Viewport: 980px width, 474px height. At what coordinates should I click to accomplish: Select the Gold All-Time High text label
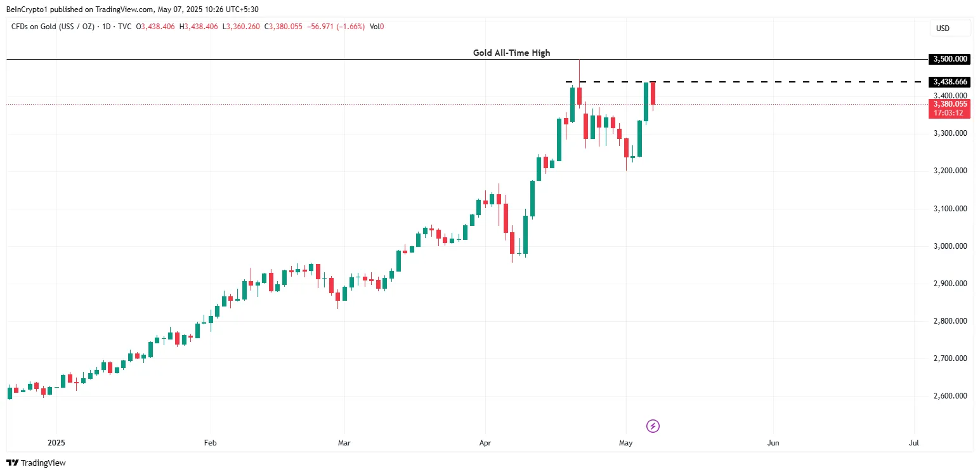[x=511, y=53]
